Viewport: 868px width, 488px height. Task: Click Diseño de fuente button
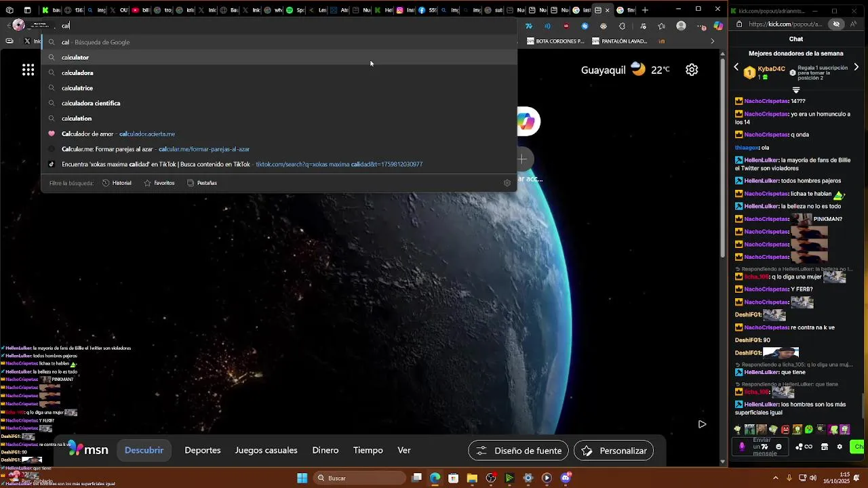[x=519, y=451]
